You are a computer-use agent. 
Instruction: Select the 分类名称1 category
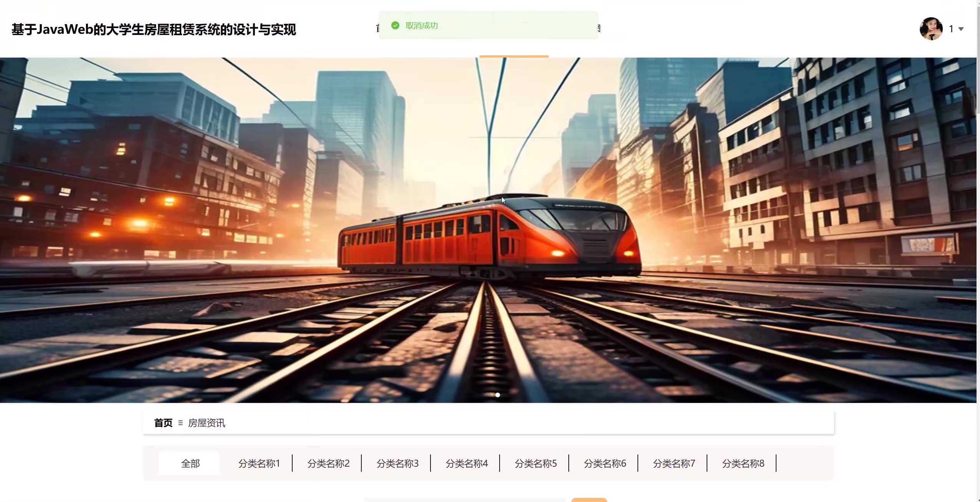coord(259,463)
